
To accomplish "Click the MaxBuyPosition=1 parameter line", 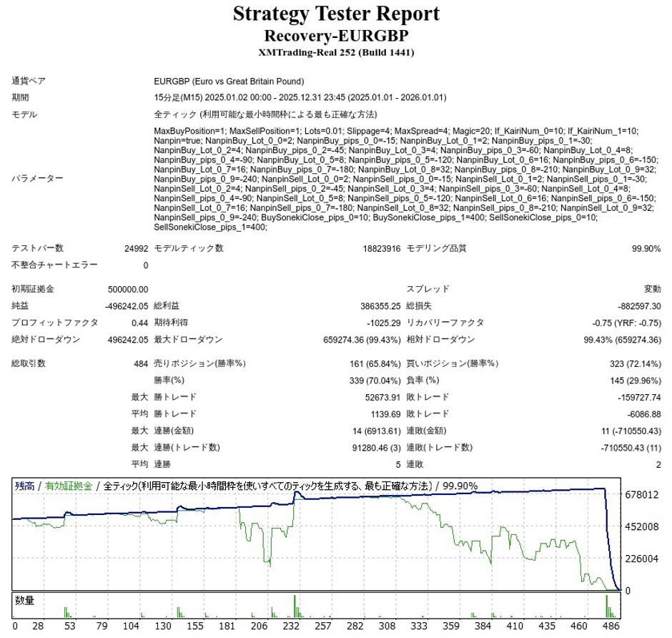I will point(396,131).
